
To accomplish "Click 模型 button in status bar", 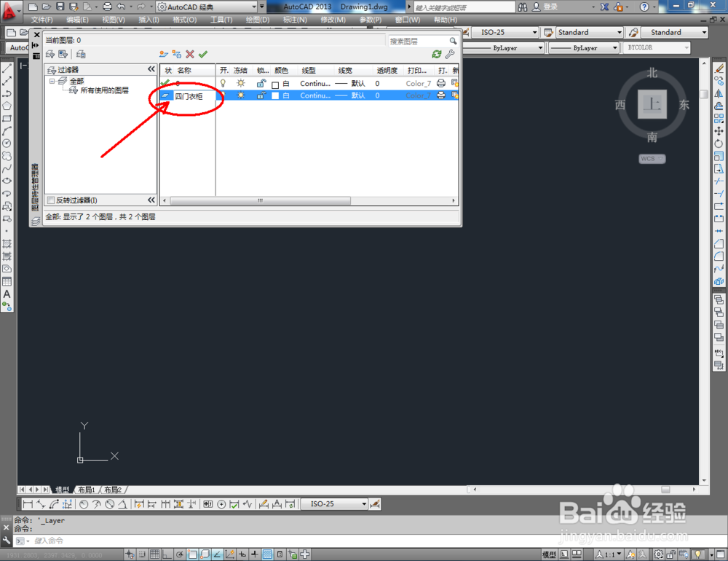I will pyautogui.click(x=549, y=554).
